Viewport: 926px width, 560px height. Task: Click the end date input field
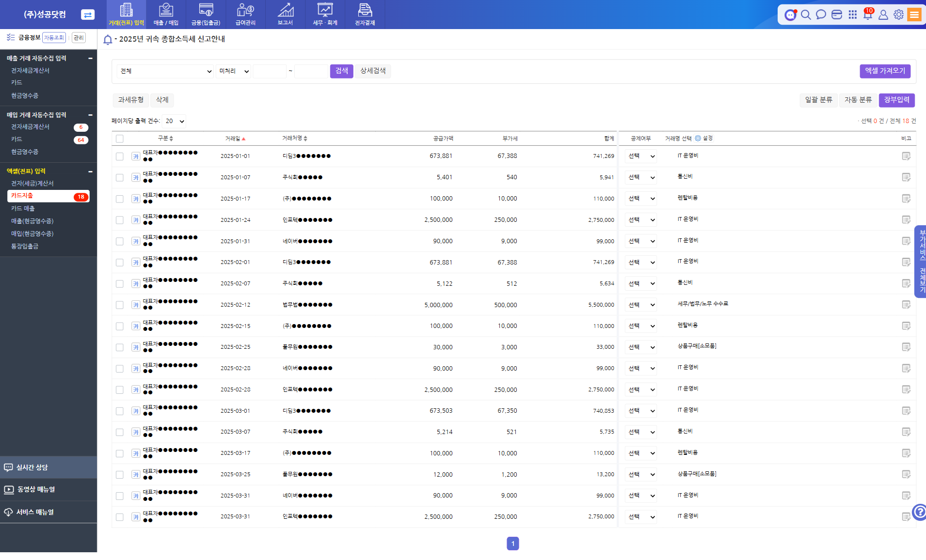(311, 71)
